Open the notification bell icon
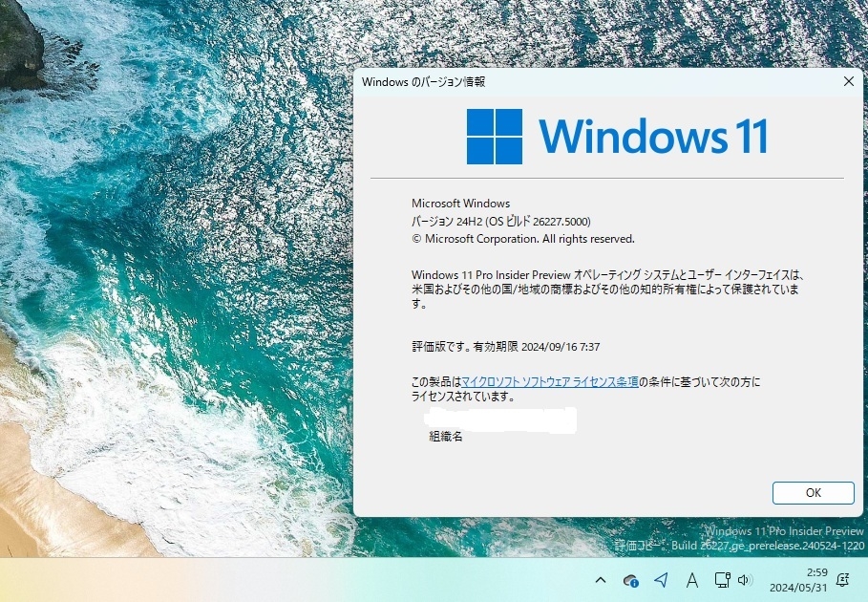Image resolution: width=868 pixels, height=602 pixels. [x=842, y=580]
